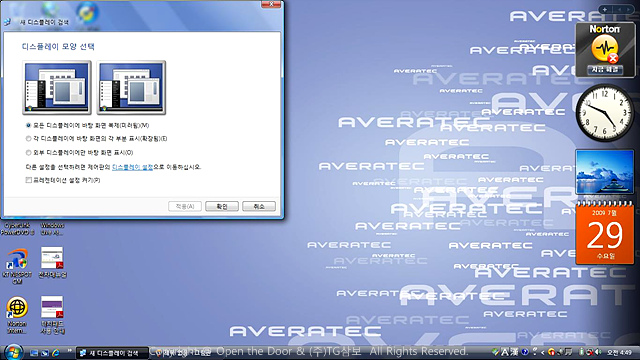Click the sidebar previous gadgets arrow
Screen dimensions: 640x360
619,9
